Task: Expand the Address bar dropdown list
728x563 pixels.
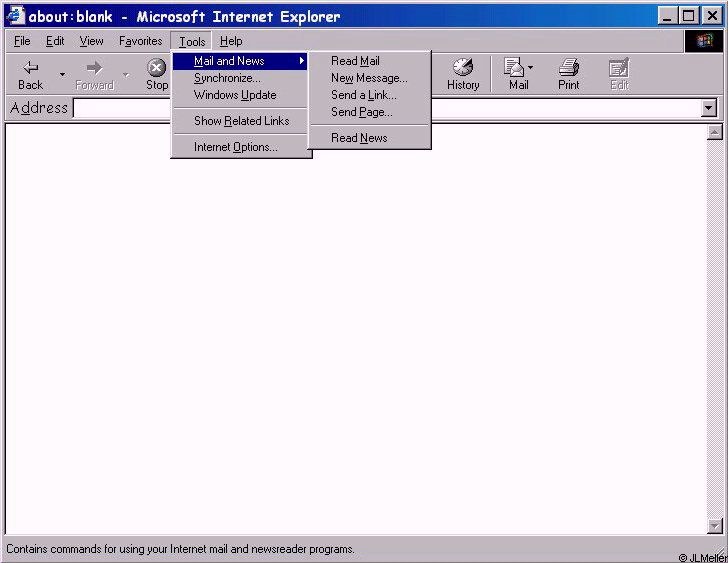Action: pos(708,108)
